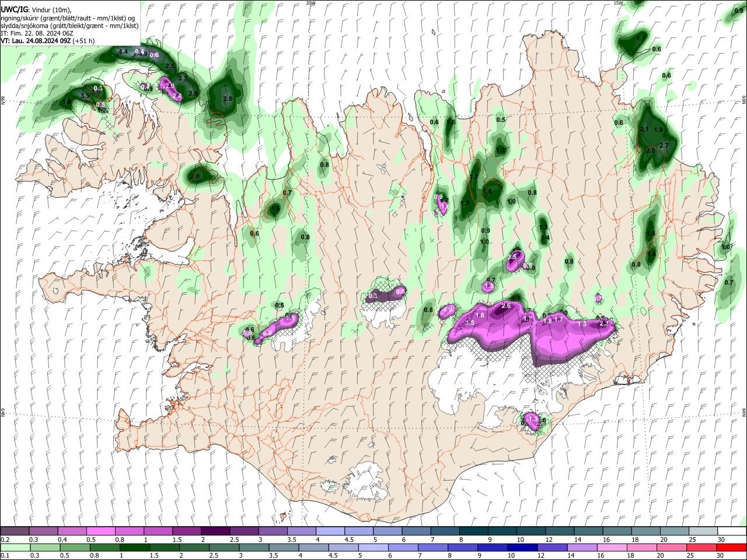Click the 'VT: Lau. 24.08.2024 09Z' valid time
The width and height of the screenshot is (747, 560).
click(36, 41)
